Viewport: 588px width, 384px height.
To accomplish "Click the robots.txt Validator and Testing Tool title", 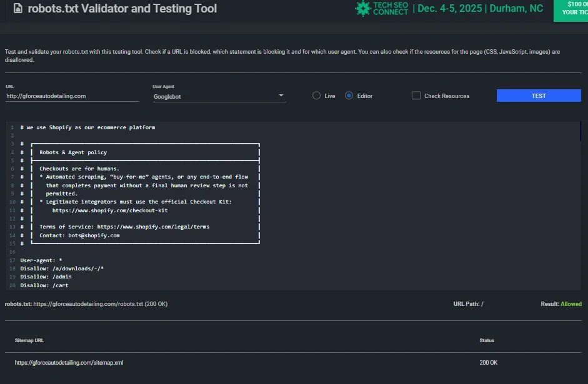I will [122, 8].
